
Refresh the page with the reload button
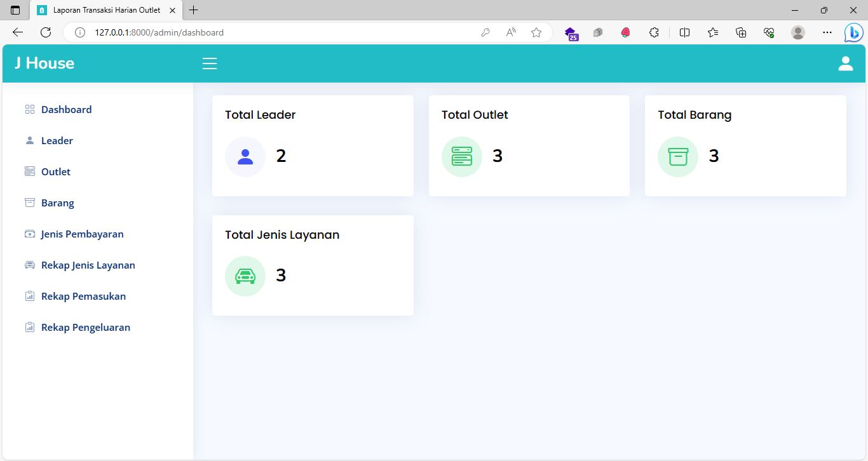[46, 32]
